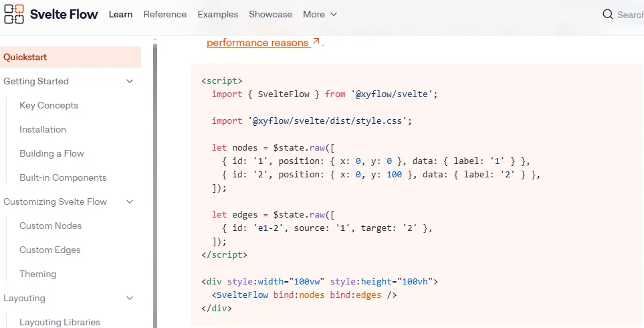The height and width of the screenshot is (328, 644).
Task: Go to Theming in the sidebar
Action: [x=37, y=274]
